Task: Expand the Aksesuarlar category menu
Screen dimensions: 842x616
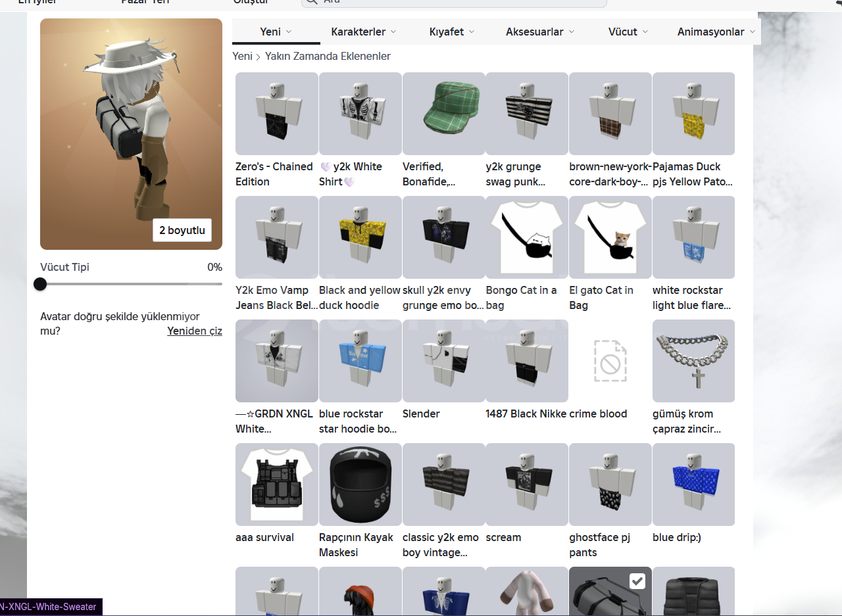Action: pyautogui.click(x=540, y=32)
